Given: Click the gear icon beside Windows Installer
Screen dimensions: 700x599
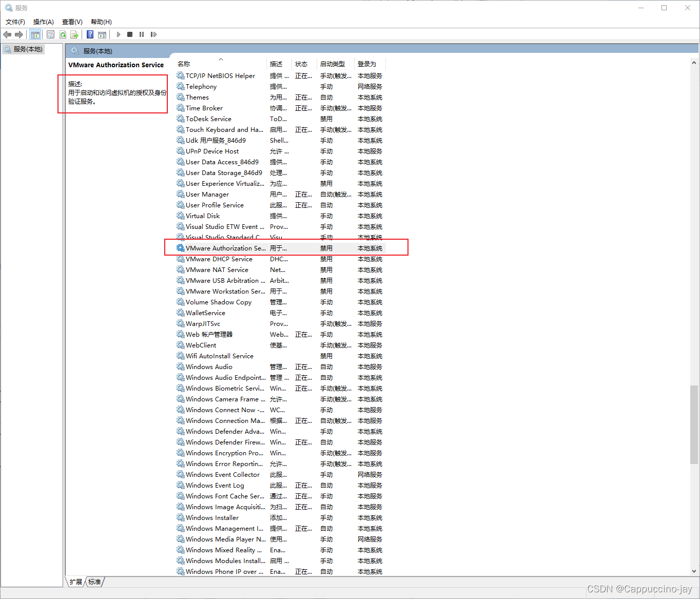Looking at the screenshot, I should click(x=181, y=517).
